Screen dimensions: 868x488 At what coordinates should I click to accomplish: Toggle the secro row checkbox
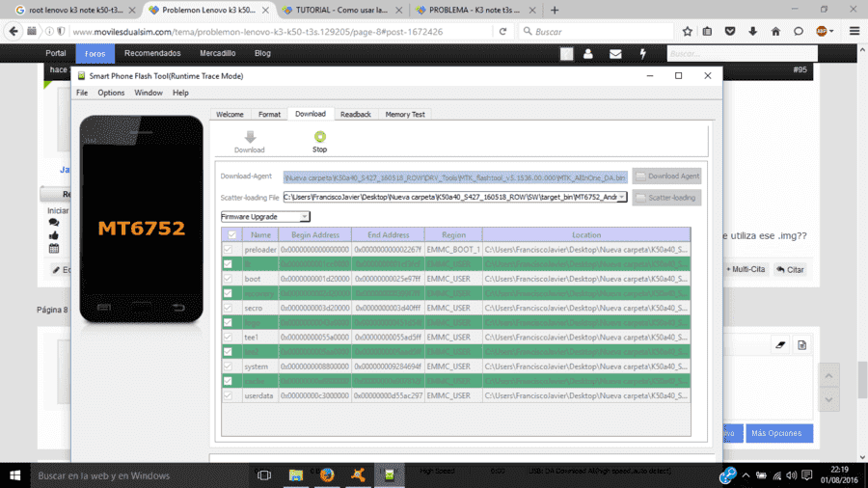(228, 308)
